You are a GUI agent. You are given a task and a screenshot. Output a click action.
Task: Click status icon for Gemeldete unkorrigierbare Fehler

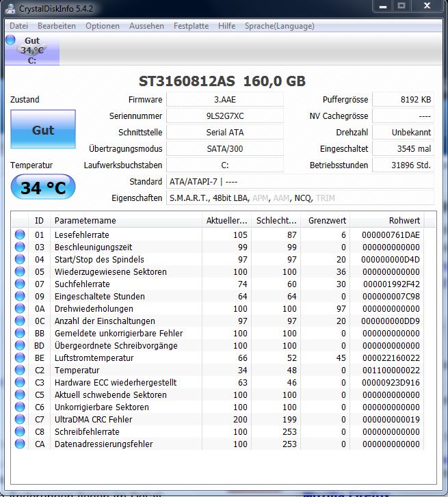(20, 333)
